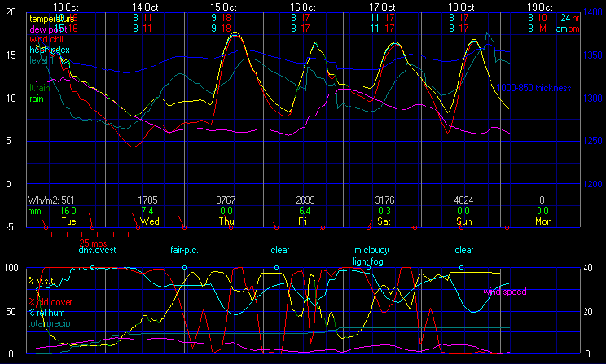This screenshot has height=364, width=606.
Task: Click the 100 percent axis label
Action: (x=11, y=268)
